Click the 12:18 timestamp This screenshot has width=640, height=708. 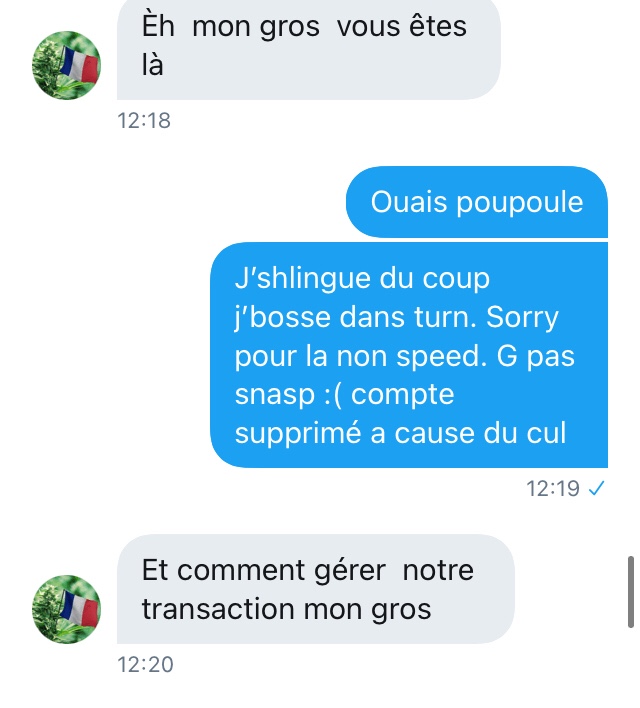pos(144,121)
